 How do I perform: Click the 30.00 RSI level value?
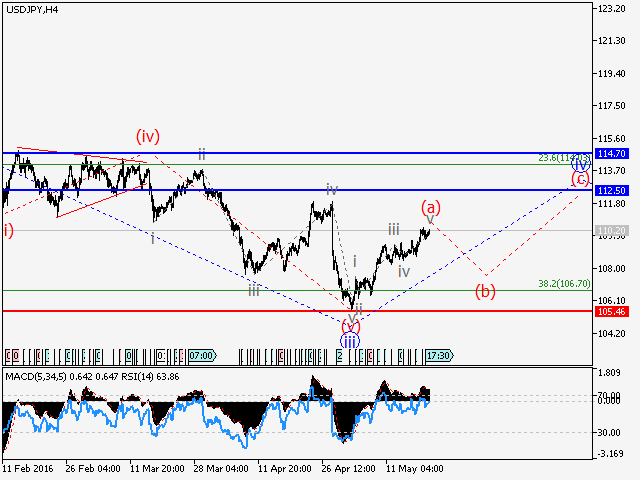point(609,433)
